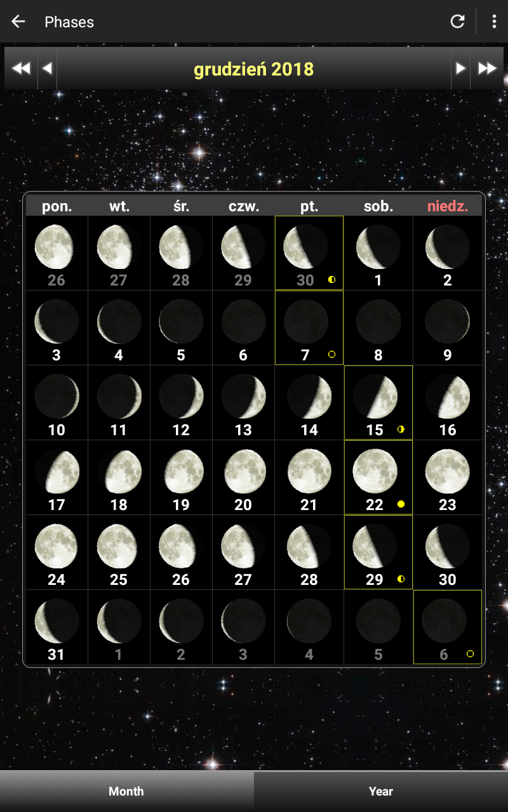
Task: View moon phase for December 27
Action: point(243,552)
